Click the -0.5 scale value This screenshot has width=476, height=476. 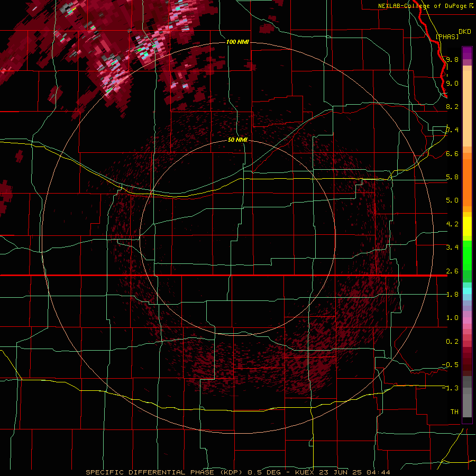pos(450,364)
